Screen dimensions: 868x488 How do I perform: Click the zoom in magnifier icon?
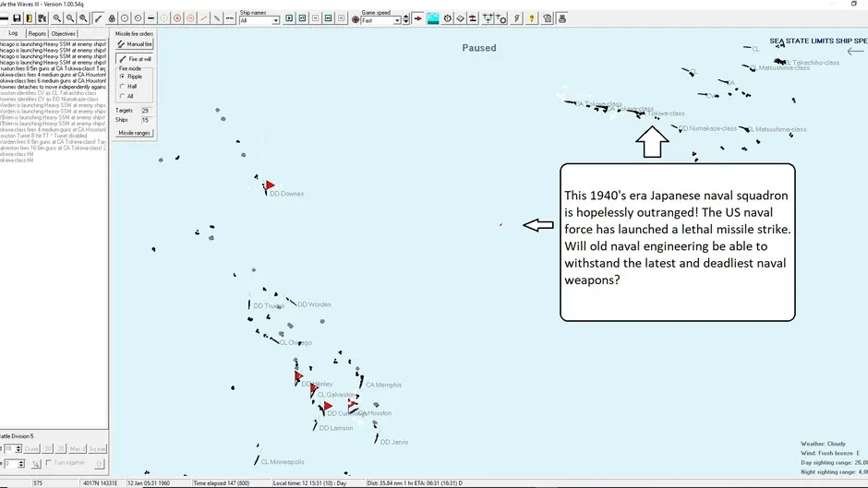[x=57, y=18]
